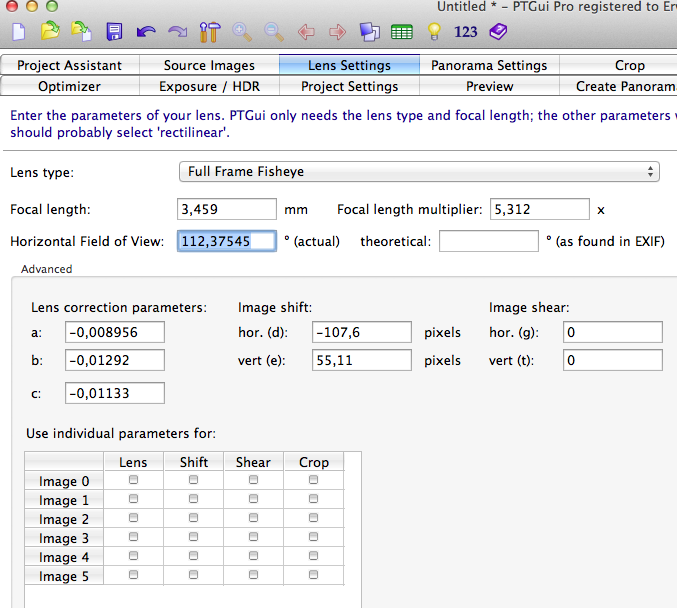Viewport: 677px width, 608px height.
Task: Open help with the purple book icon
Action: [498, 32]
